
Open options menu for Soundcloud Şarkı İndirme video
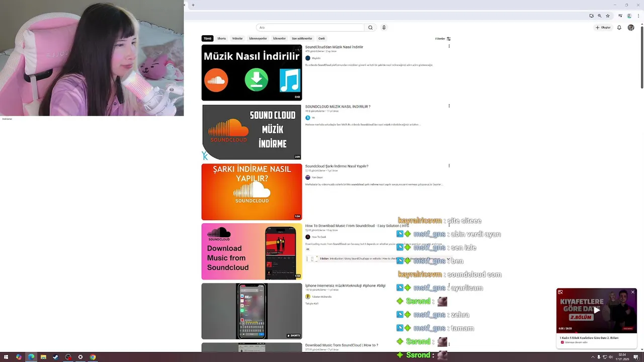(x=449, y=166)
